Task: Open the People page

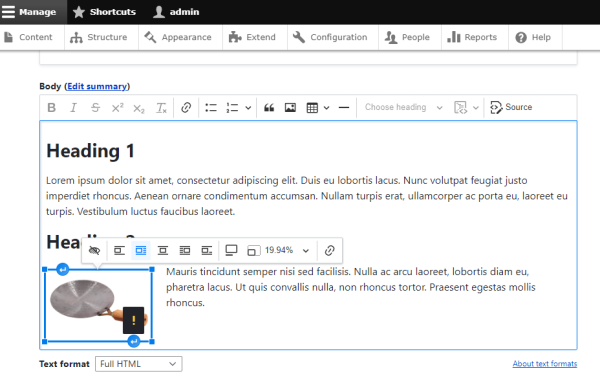Action: (407, 37)
